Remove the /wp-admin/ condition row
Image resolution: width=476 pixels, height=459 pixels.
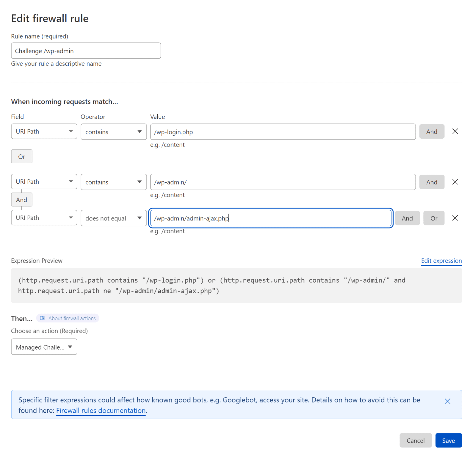pos(455,182)
